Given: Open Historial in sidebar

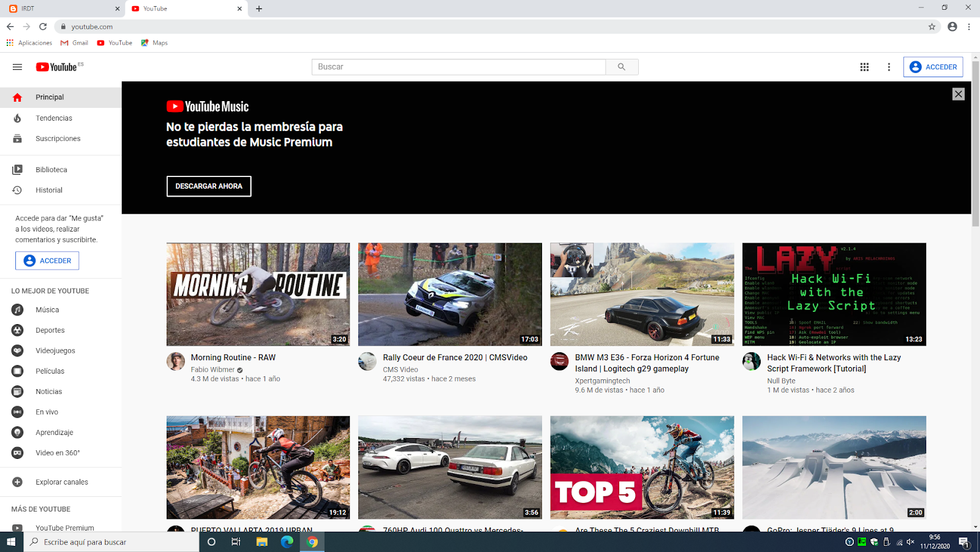Looking at the screenshot, I should (61, 190).
